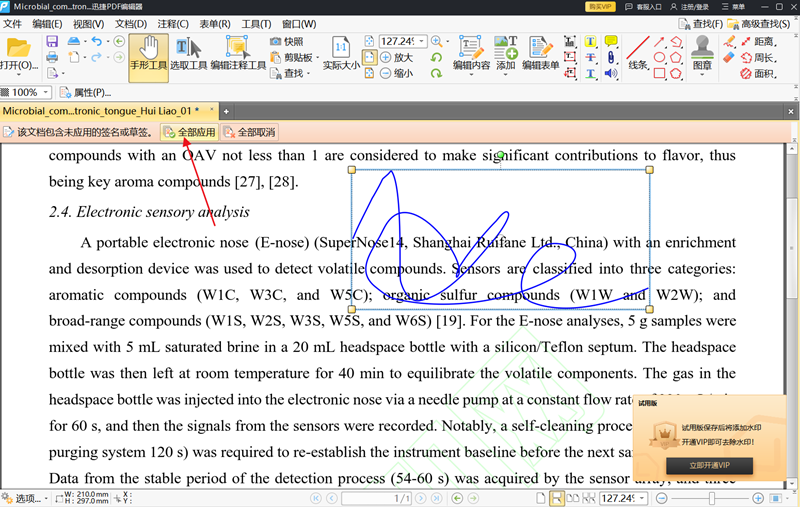Click Apply All (全部应用) button

click(190, 132)
